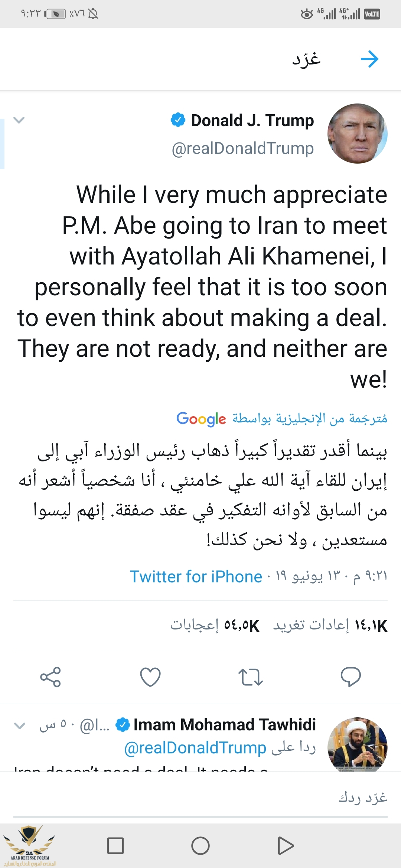The width and height of the screenshot is (401, 868).
Task: Open Imam Mohamad Tawhidi's name
Action: pos(224,725)
